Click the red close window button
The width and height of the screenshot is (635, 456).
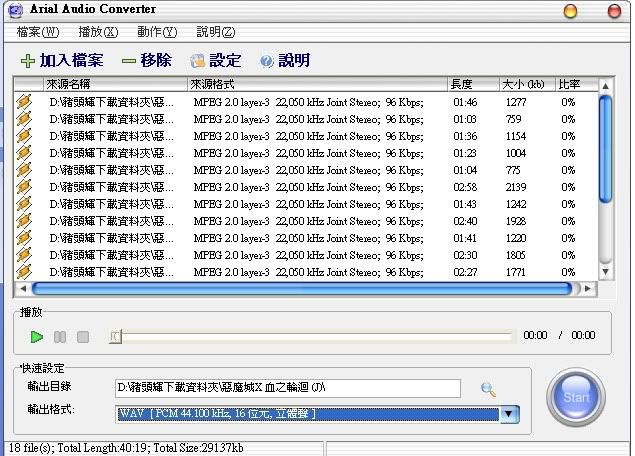tap(614, 11)
